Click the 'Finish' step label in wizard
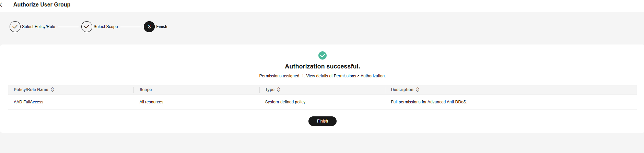This screenshot has height=153, width=644. pos(162,27)
